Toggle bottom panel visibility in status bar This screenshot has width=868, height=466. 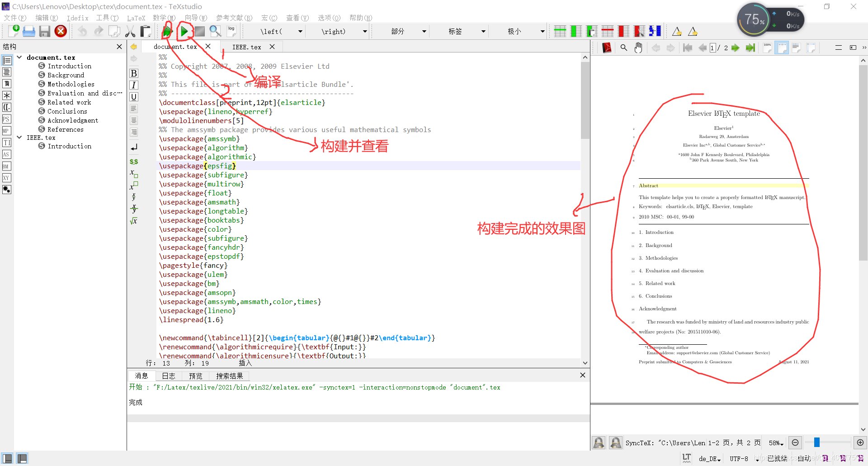[x=22, y=458]
